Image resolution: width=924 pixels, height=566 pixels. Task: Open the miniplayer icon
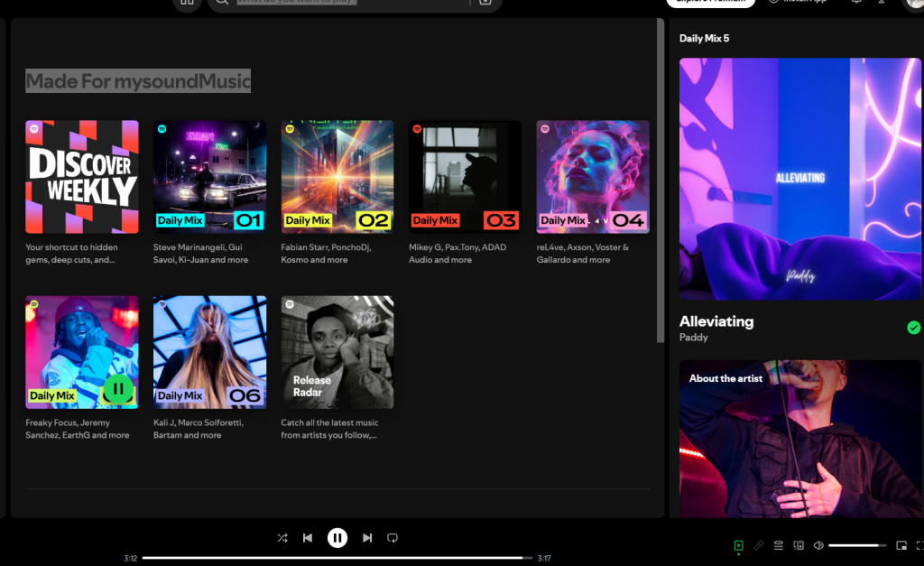click(901, 545)
